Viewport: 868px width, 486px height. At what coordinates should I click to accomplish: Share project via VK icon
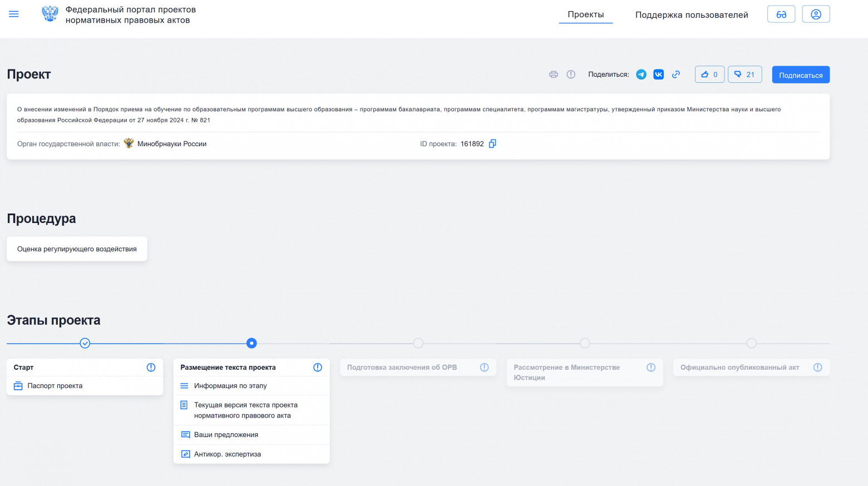click(658, 75)
